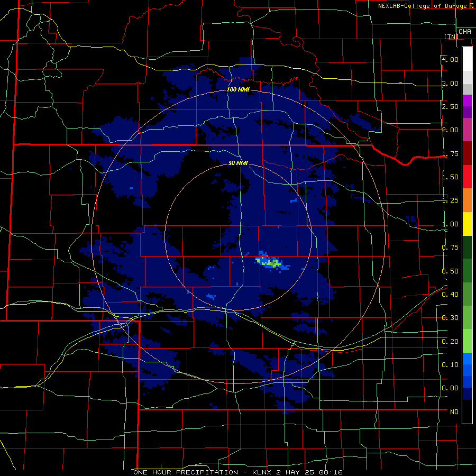Click the 1.75 legend value

pos(450,153)
